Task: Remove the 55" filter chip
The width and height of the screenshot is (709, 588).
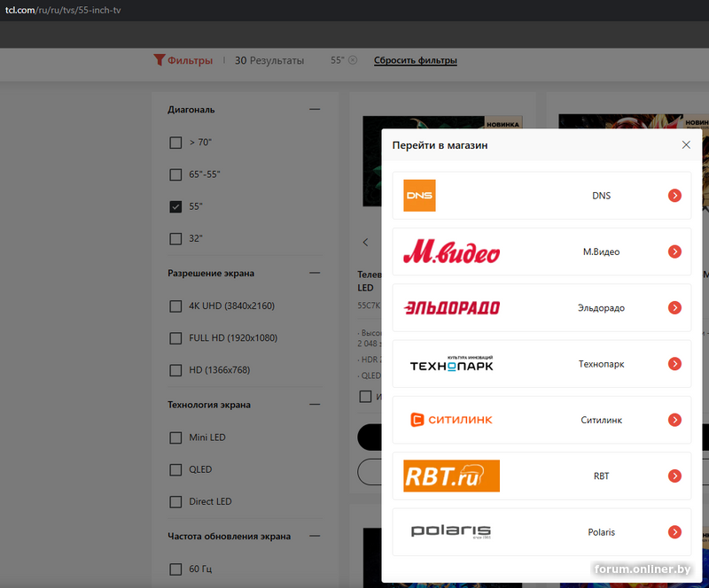Action: pos(353,60)
